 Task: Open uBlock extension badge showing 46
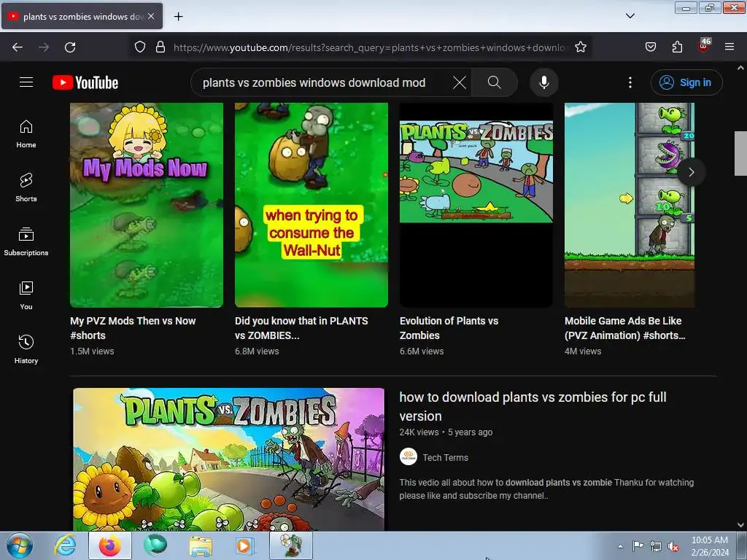pos(704,46)
